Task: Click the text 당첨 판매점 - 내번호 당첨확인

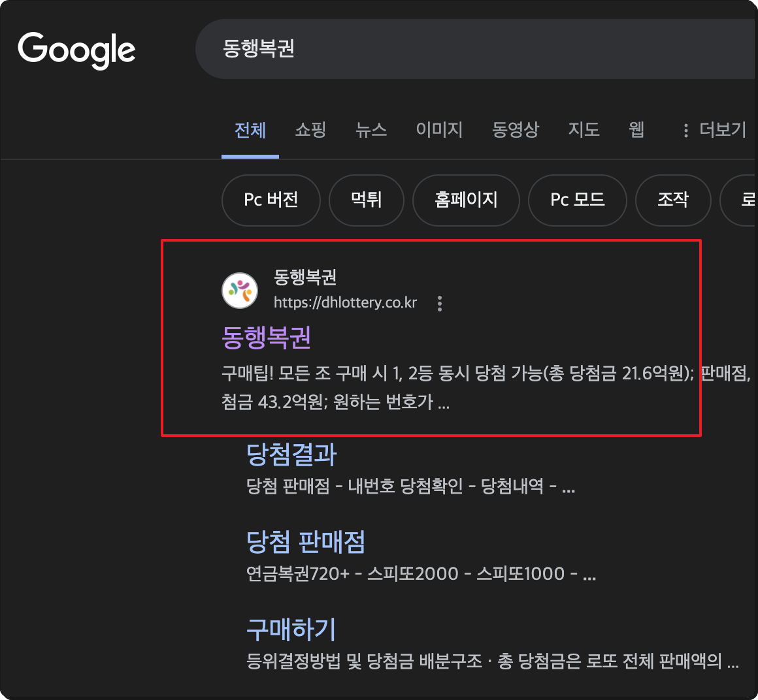Action: coord(354,486)
